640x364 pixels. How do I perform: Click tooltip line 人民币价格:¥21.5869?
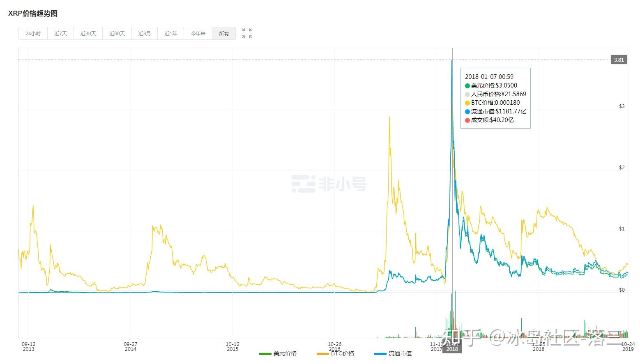[495, 94]
